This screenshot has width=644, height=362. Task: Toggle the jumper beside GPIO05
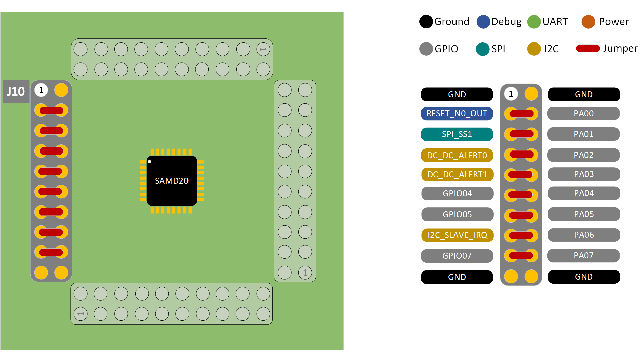click(521, 215)
